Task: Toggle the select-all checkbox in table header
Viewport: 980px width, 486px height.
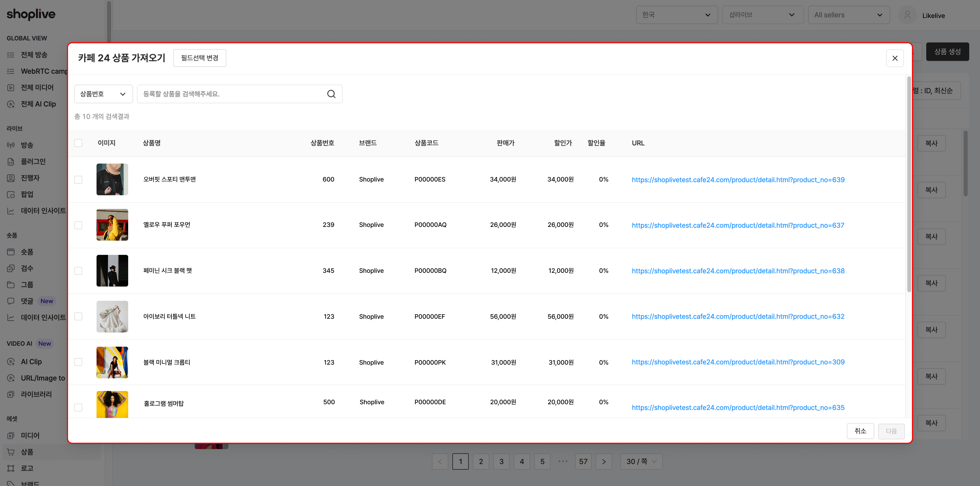Action: [78, 143]
